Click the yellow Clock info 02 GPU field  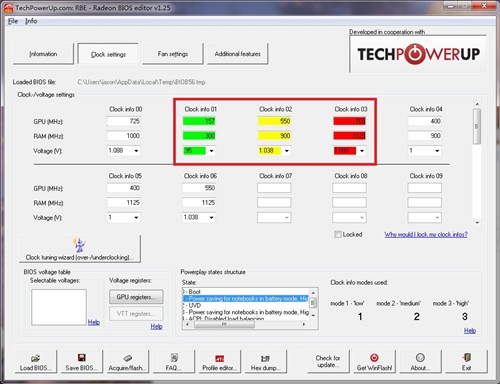274,121
